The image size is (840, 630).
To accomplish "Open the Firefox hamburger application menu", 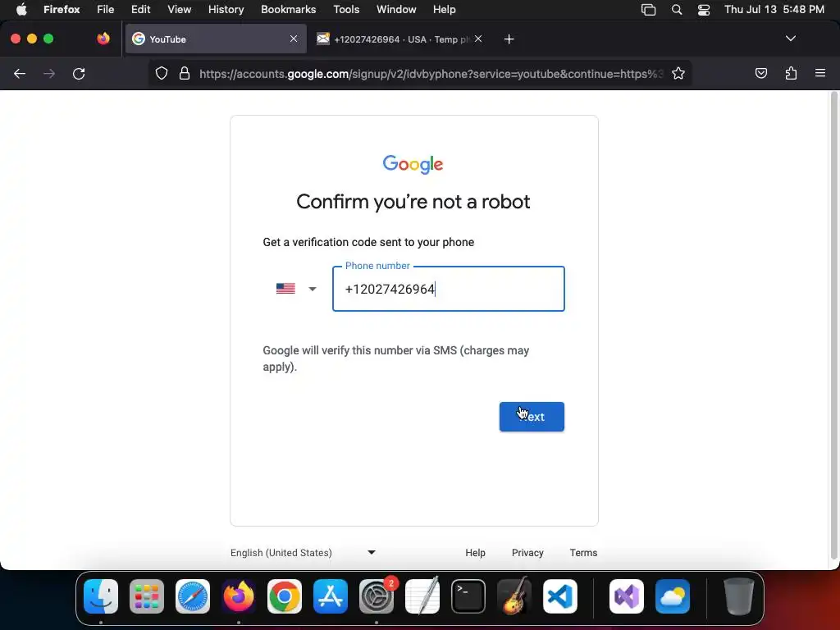I will point(820,73).
